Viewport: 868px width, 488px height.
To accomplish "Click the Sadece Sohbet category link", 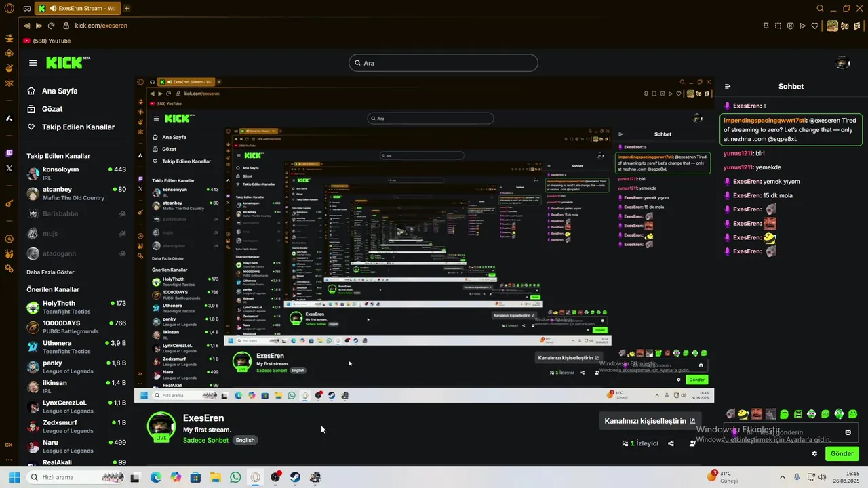I will pos(205,440).
